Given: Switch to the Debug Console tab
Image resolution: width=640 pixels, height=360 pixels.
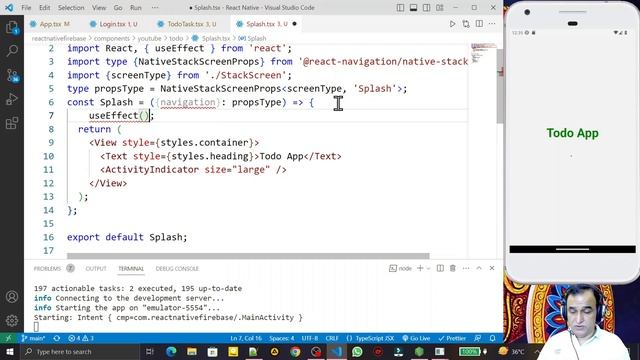Looking at the screenshot, I should tap(177, 269).
